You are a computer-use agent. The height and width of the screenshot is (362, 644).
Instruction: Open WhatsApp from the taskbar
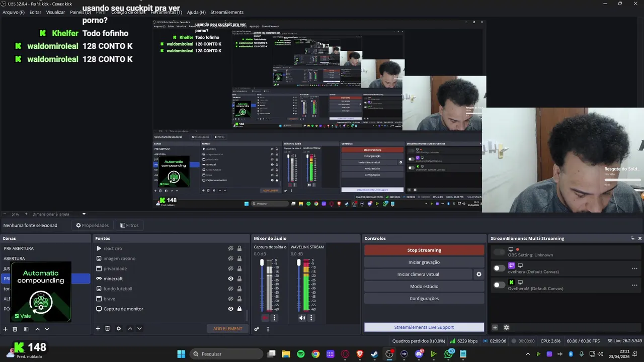(449, 354)
